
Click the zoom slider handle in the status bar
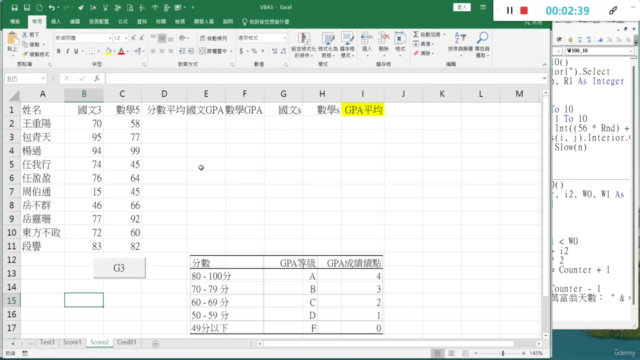[x=503, y=353]
